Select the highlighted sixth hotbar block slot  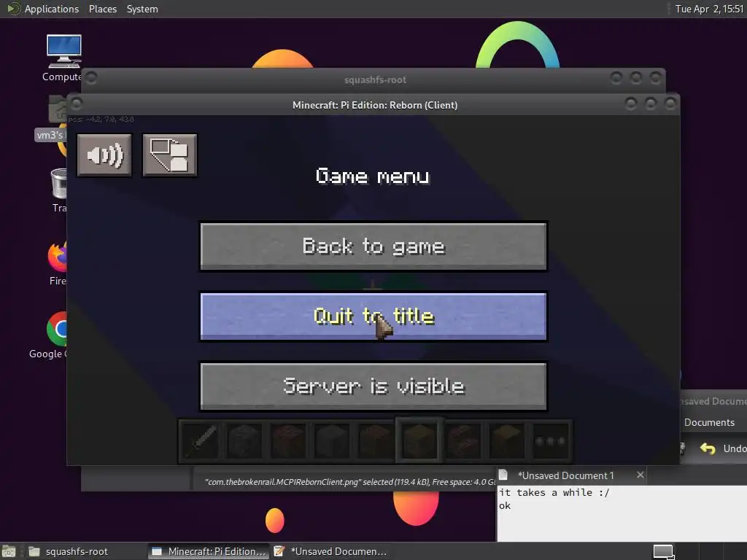point(419,441)
